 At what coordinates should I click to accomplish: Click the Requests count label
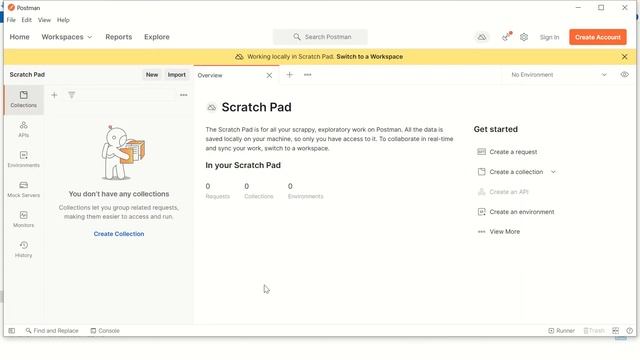click(218, 196)
